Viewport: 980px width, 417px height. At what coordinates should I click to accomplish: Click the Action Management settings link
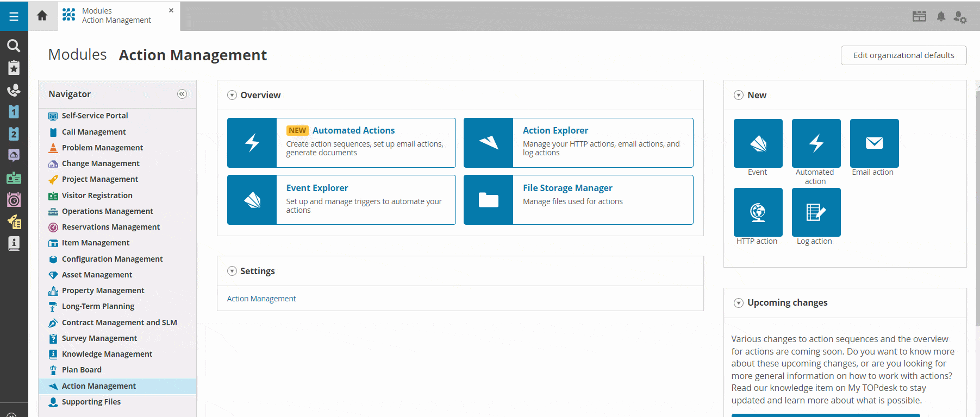click(261, 299)
